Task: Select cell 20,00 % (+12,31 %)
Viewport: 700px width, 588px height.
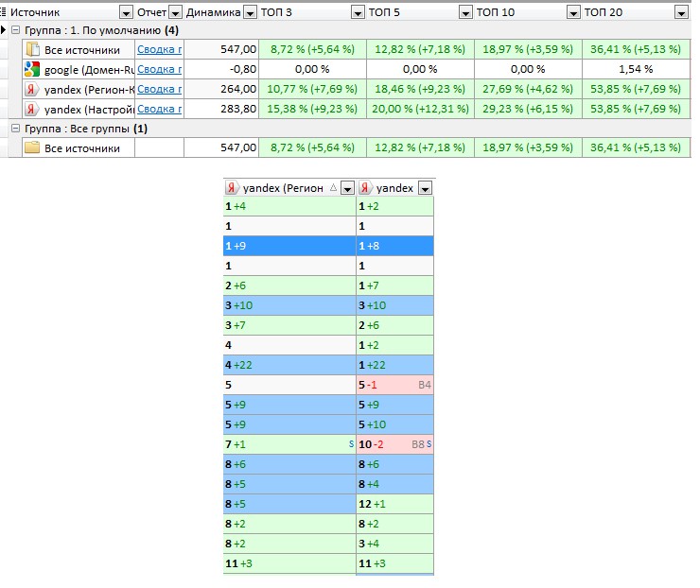Action: pos(421,109)
